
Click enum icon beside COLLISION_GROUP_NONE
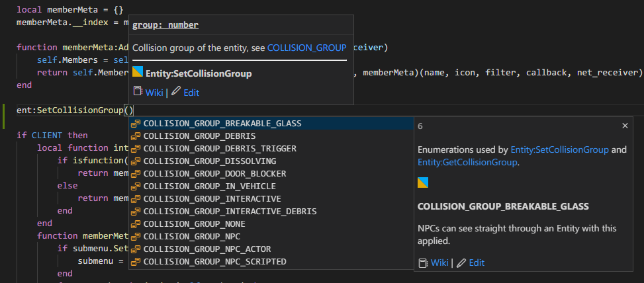136,224
